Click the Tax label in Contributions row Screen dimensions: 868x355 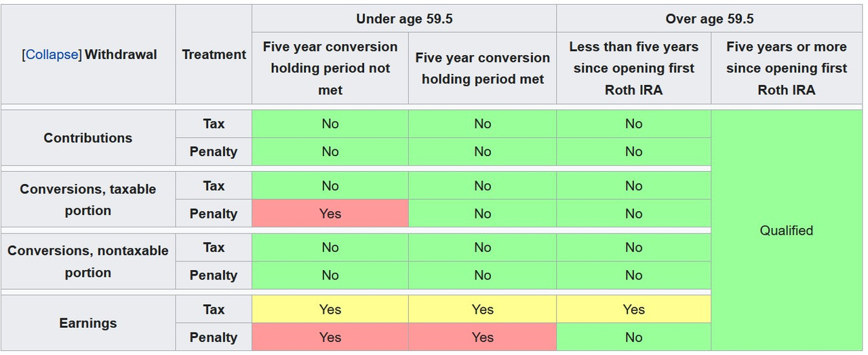pyautogui.click(x=214, y=124)
